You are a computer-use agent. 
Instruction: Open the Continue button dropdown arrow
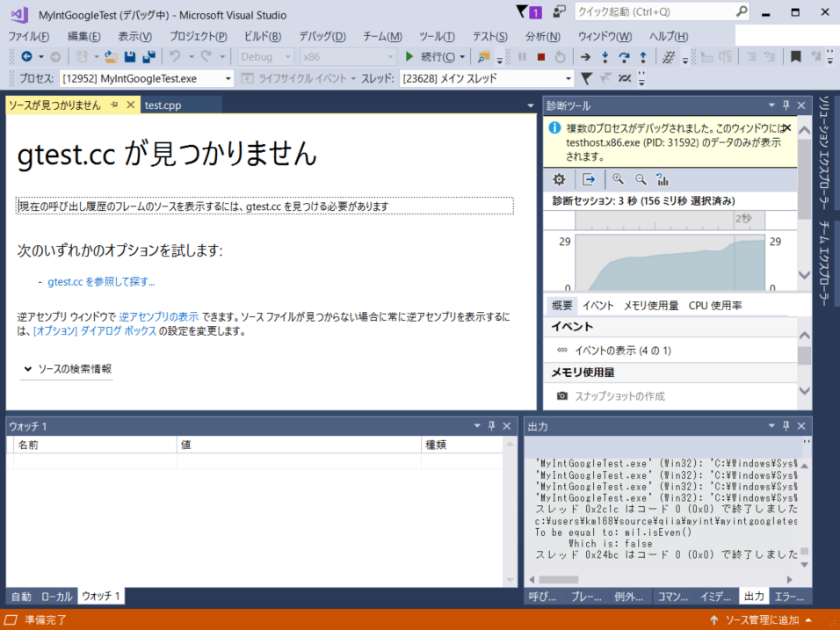click(462, 57)
